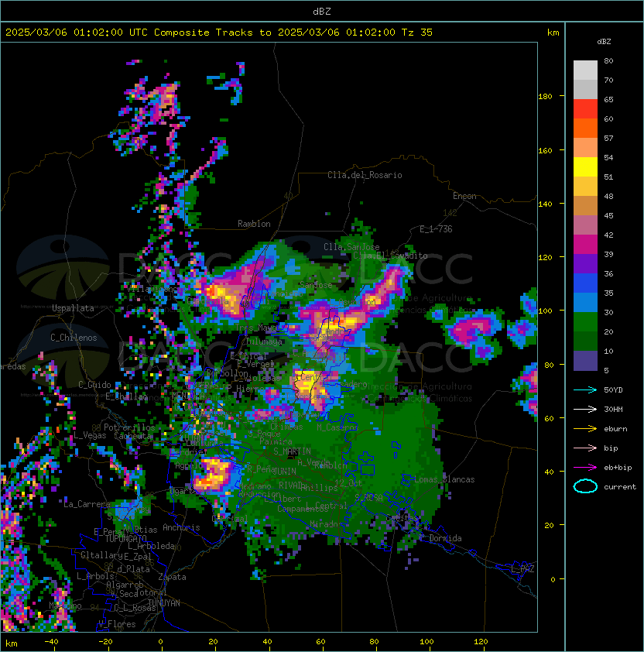Click the 'Potrerillos' map label
Screen dimensions: 644x652
[129, 427]
